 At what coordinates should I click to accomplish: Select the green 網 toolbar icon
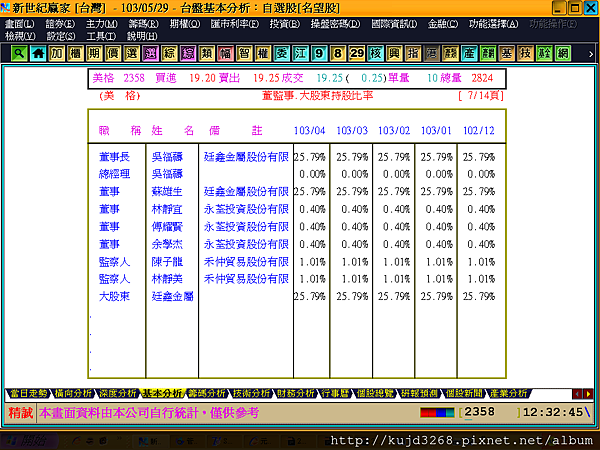click(563, 53)
